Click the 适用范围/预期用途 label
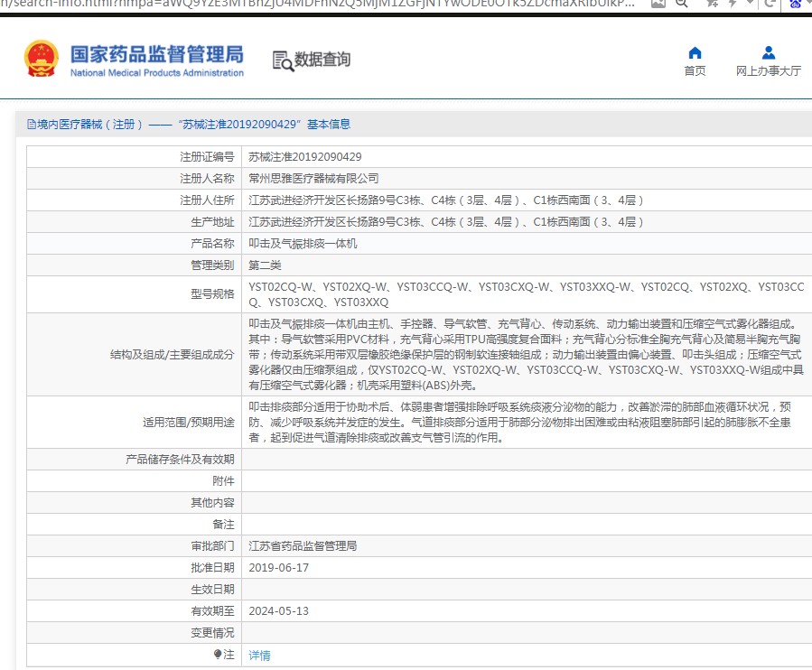Image resolution: width=812 pixels, height=670 pixels. point(189,423)
